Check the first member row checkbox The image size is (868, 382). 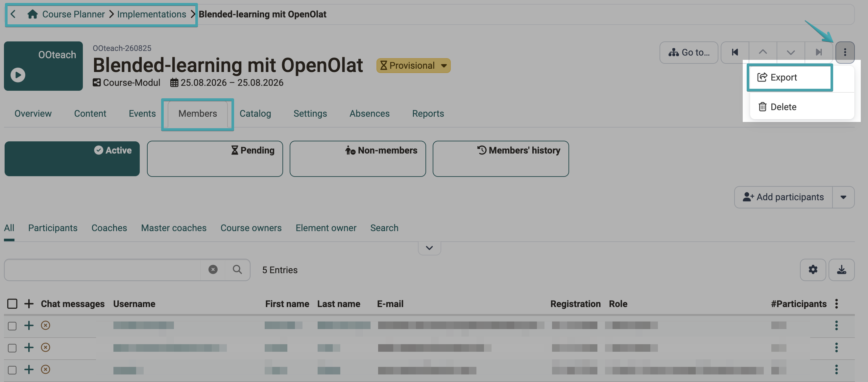coord(12,326)
